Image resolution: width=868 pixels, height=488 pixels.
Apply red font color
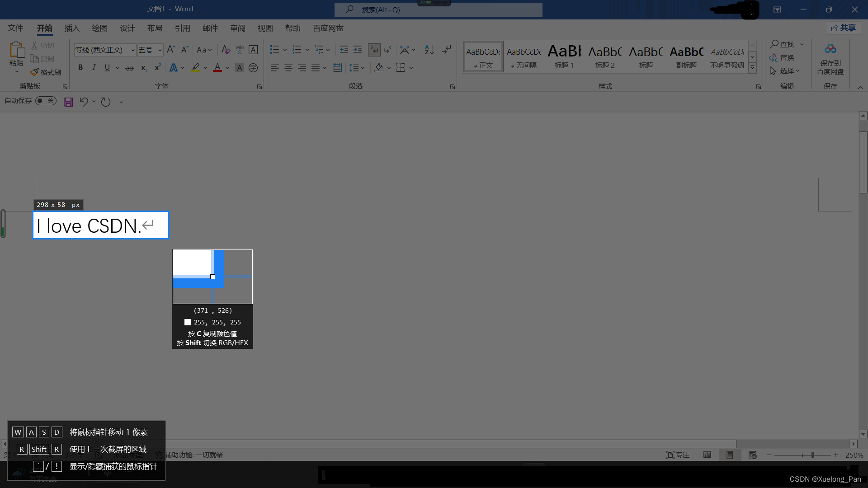217,68
